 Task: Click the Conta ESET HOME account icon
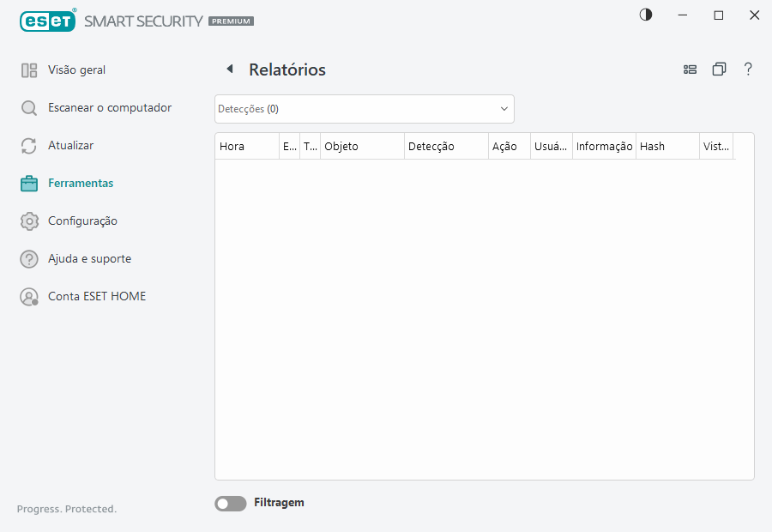coord(29,296)
